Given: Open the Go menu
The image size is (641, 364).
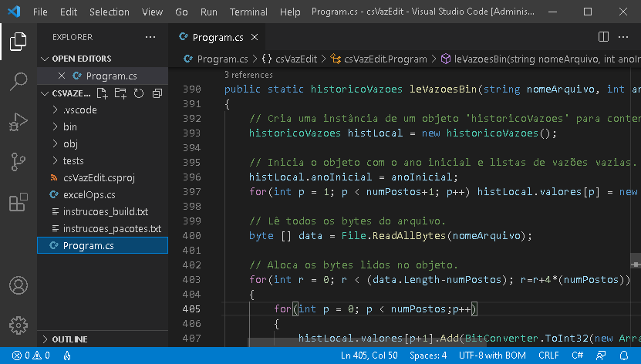Looking at the screenshot, I should click(181, 12).
